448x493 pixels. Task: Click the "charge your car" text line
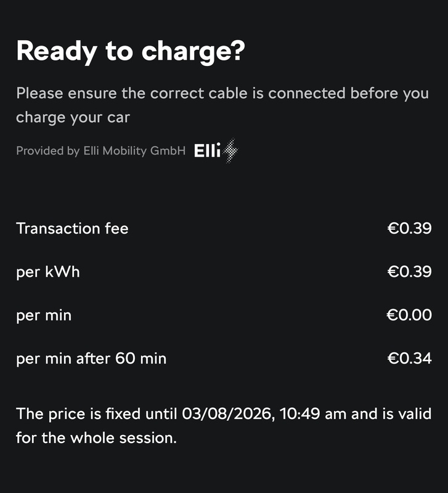coord(73,118)
